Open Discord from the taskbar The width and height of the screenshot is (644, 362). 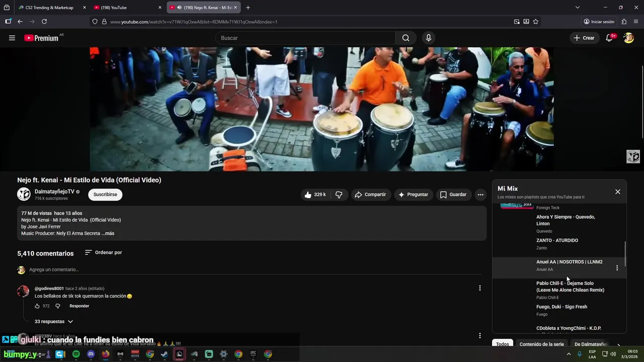click(x=91, y=354)
